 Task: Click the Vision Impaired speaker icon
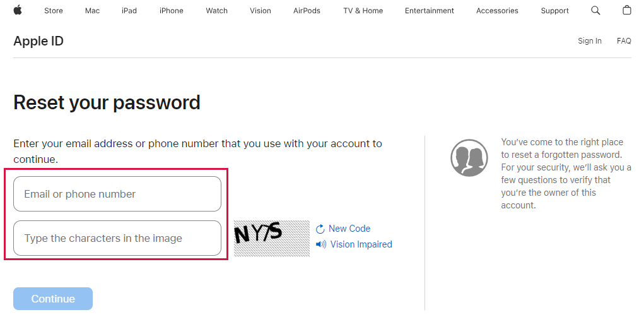pos(321,244)
